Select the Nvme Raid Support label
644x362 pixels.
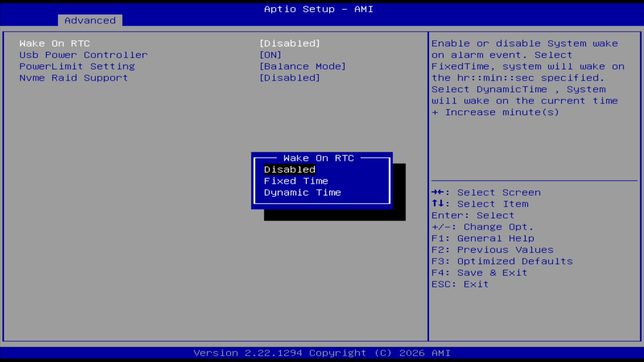pyautogui.click(x=74, y=78)
